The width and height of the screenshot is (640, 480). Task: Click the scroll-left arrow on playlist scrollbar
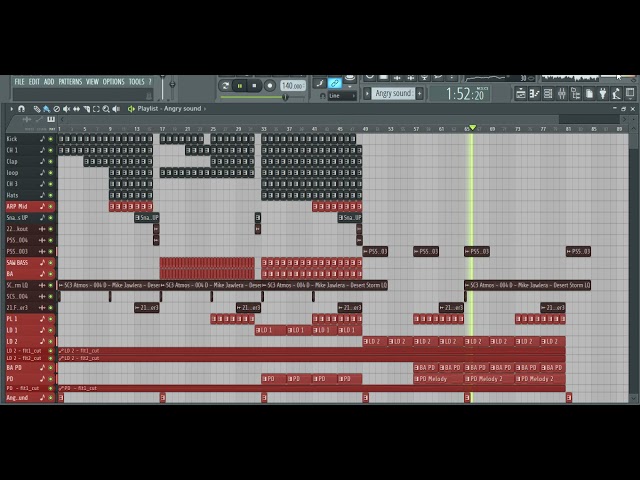[x=62, y=119]
